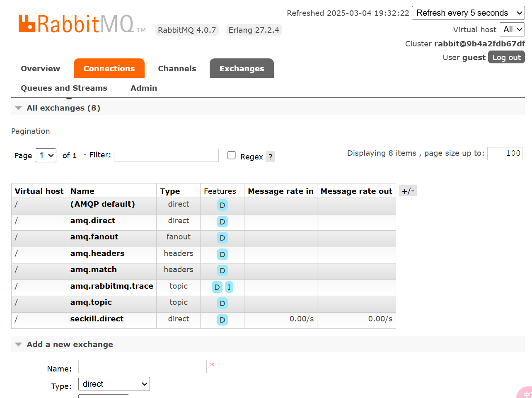
Task: Click the I badge in amq.rabbitmq.trace row
Action: pos(229,287)
